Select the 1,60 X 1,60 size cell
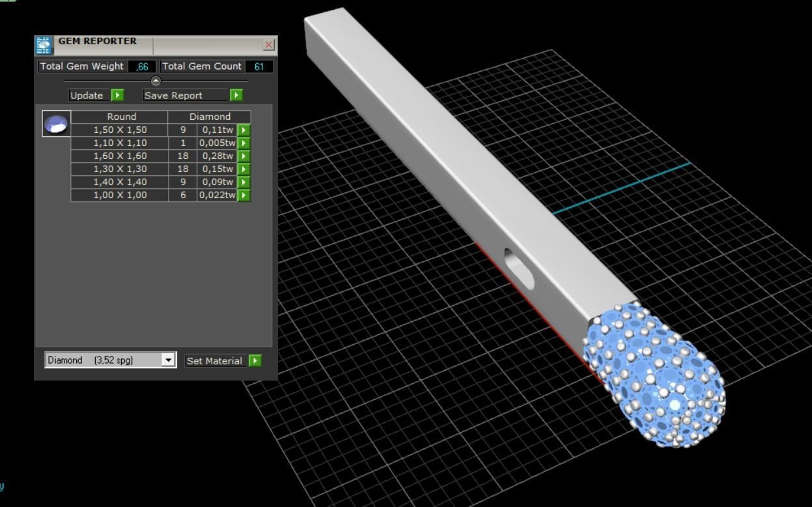This screenshot has width=812, height=507. click(x=120, y=156)
